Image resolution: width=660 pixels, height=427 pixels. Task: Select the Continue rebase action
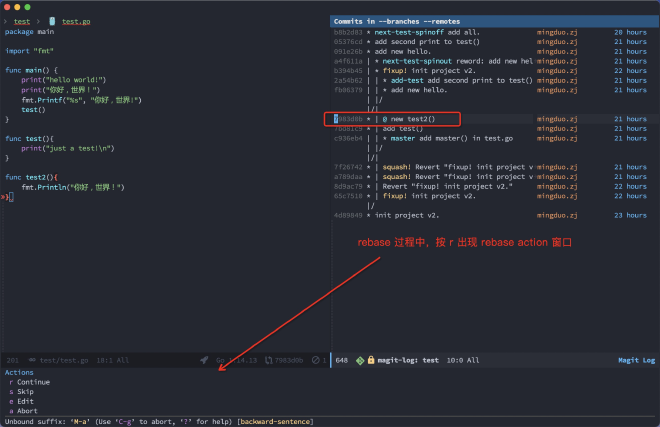(x=33, y=382)
